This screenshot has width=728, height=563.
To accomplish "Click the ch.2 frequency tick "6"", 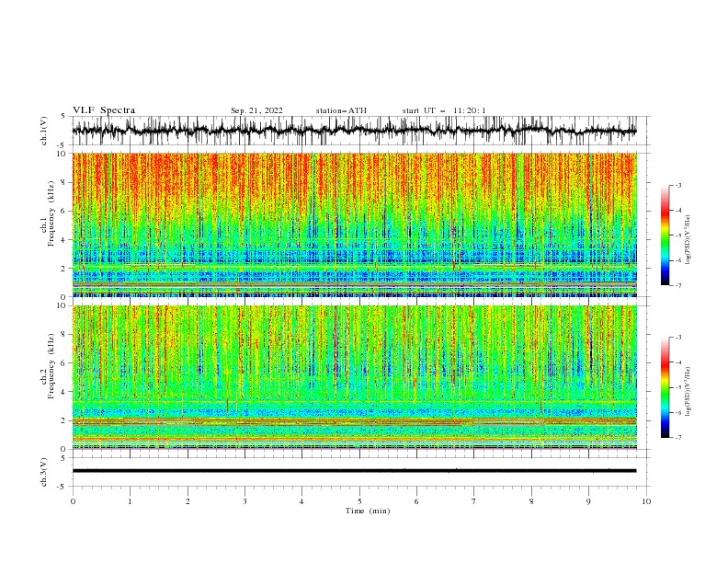I will click(x=63, y=363).
